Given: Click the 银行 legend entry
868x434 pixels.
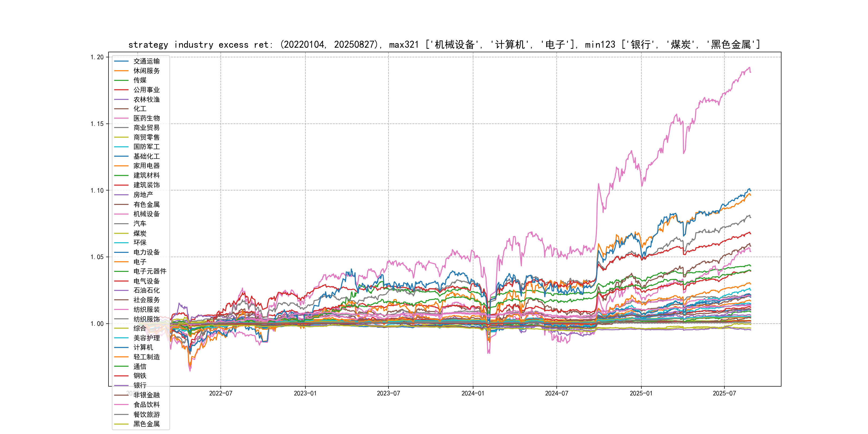Looking at the screenshot, I should (x=140, y=385).
